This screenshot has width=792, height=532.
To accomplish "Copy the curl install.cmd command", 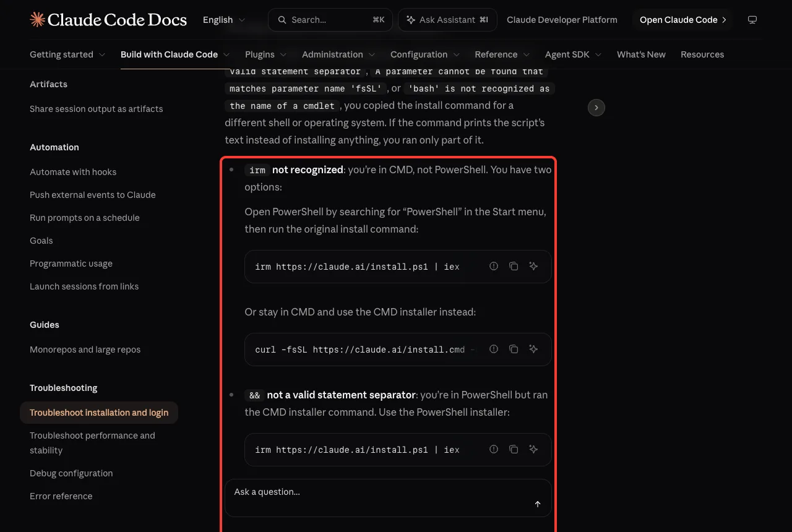I will click(514, 349).
